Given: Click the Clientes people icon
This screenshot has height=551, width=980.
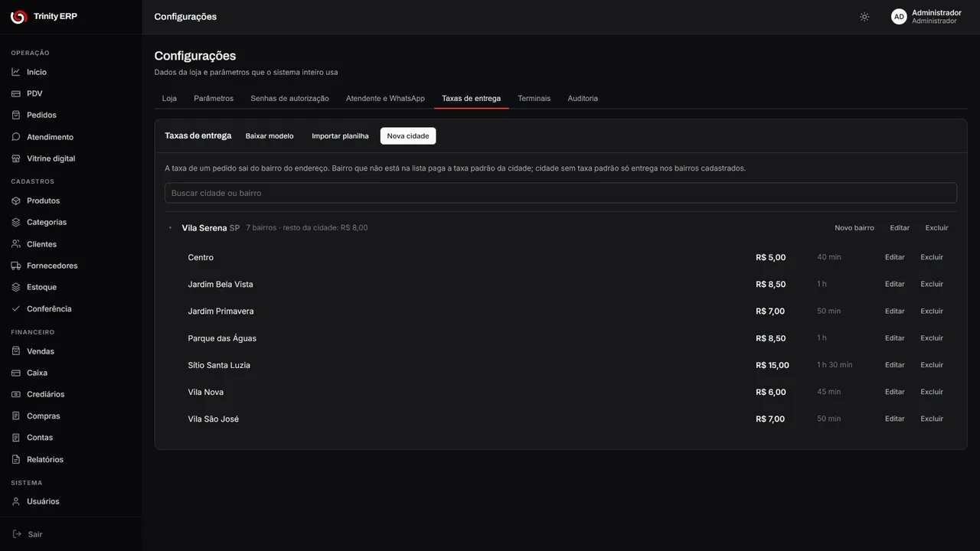Looking at the screenshot, I should [x=16, y=244].
